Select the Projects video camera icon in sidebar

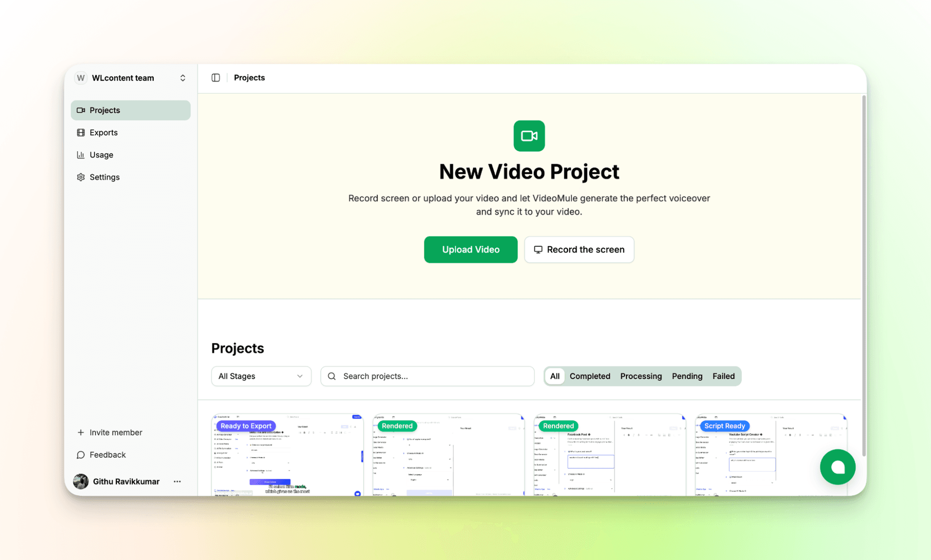[80, 110]
